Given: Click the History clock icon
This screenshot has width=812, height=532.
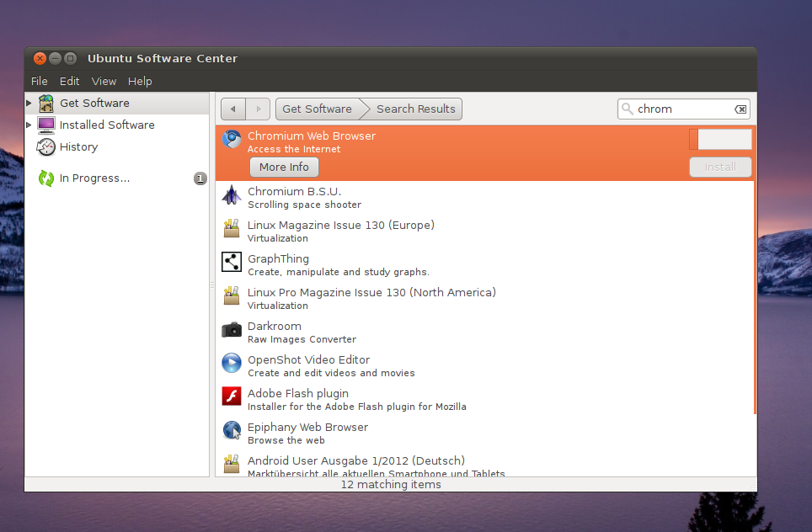Looking at the screenshot, I should pos(46,147).
